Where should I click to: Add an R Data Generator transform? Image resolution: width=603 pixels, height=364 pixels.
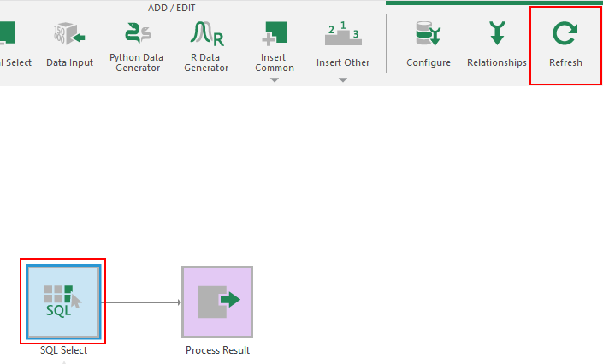[206, 34]
